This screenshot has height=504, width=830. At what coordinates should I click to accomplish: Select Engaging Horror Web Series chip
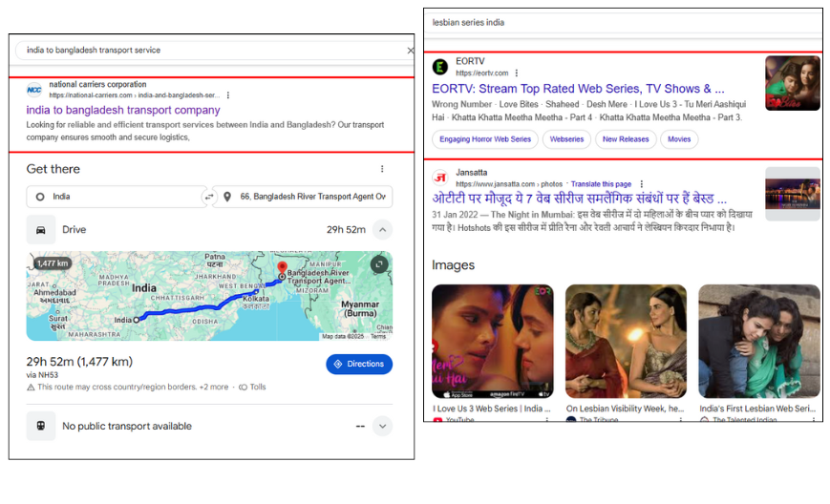(x=485, y=139)
